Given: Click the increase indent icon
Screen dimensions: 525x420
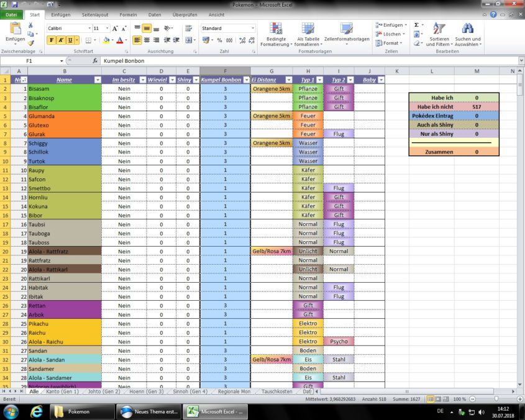Looking at the screenshot, I should click(x=176, y=40).
